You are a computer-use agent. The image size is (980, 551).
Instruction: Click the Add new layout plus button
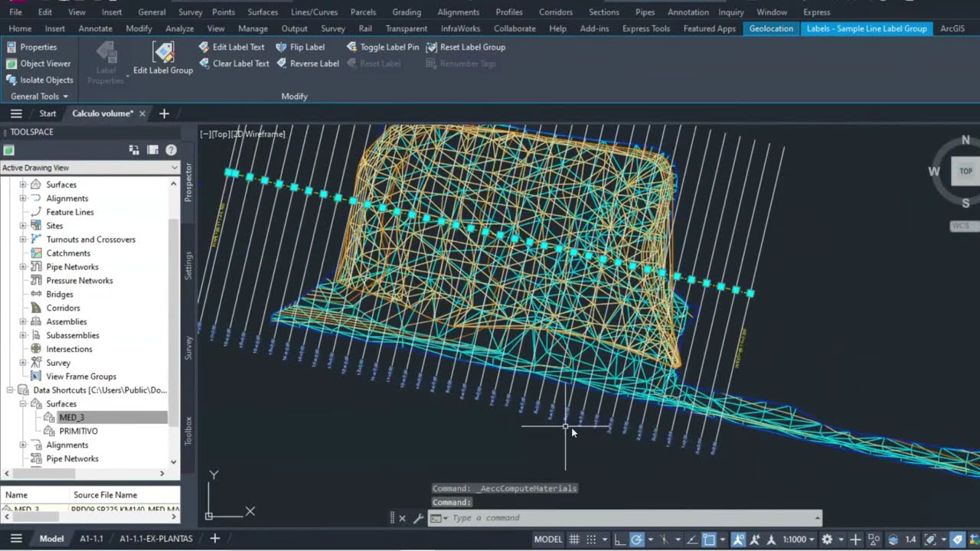coord(215,538)
